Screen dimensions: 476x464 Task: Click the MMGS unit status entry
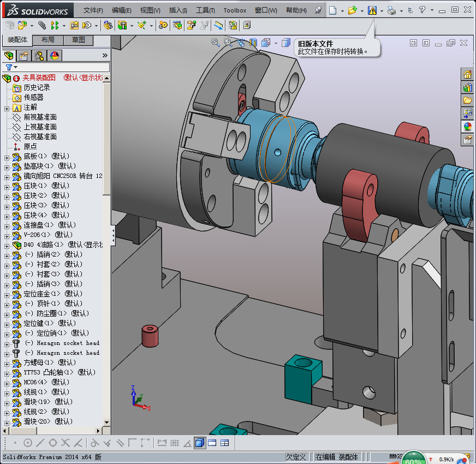[x=396, y=456]
